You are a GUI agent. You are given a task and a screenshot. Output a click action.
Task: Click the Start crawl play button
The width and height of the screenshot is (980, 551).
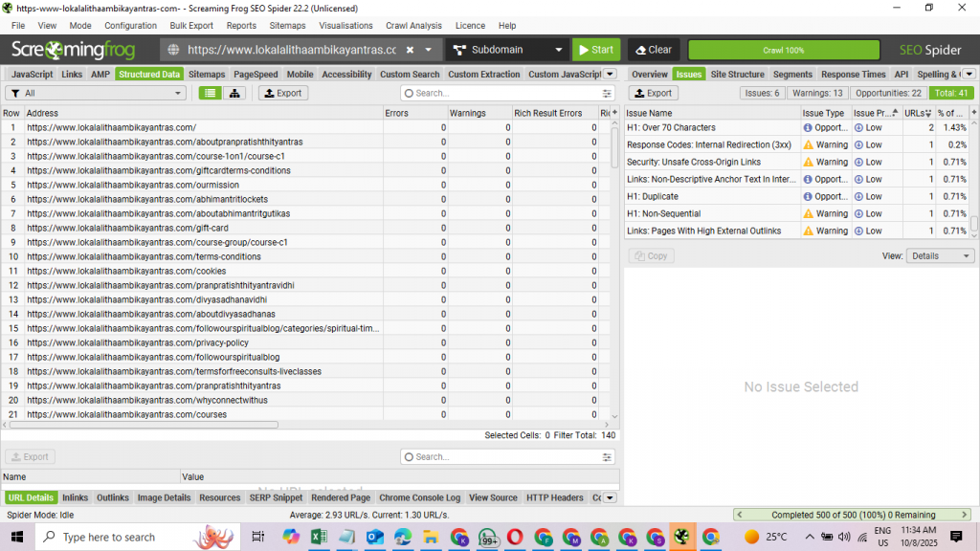click(595, 50)
